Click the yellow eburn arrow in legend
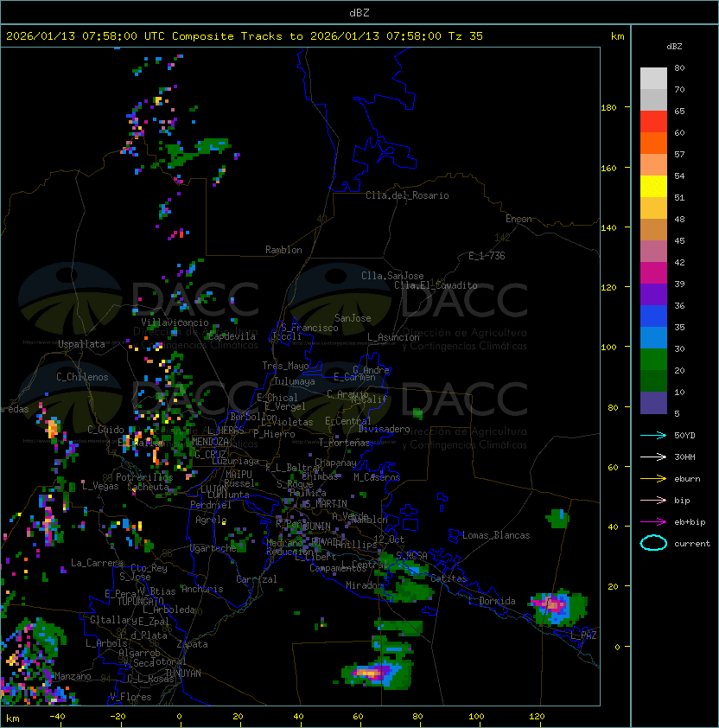Viewport: 719px width, 728px height. pos(653,479)
